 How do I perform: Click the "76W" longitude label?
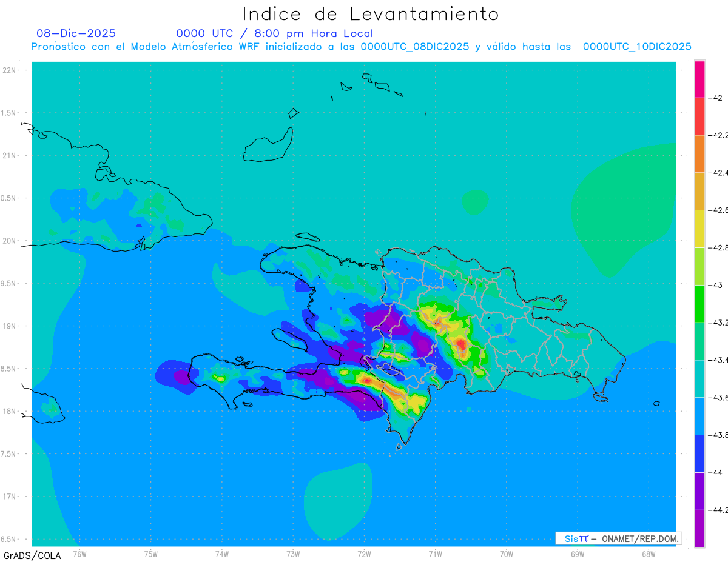tap(79, 554)
